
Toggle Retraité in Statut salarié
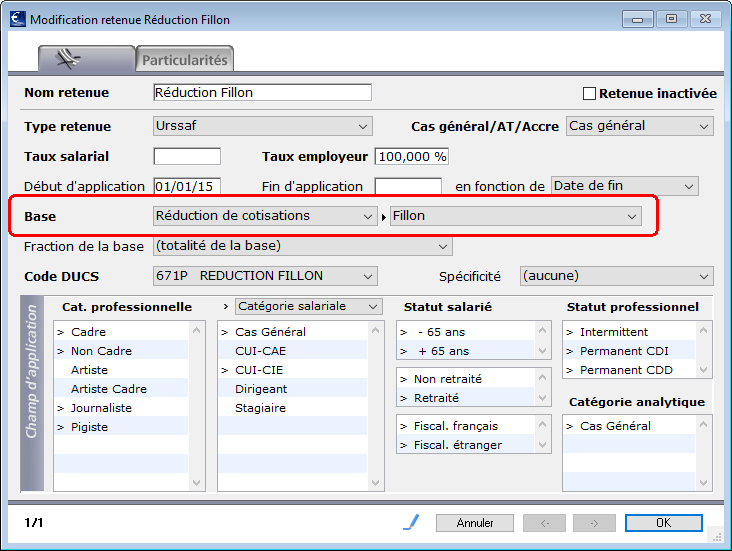tap(465, 398)
